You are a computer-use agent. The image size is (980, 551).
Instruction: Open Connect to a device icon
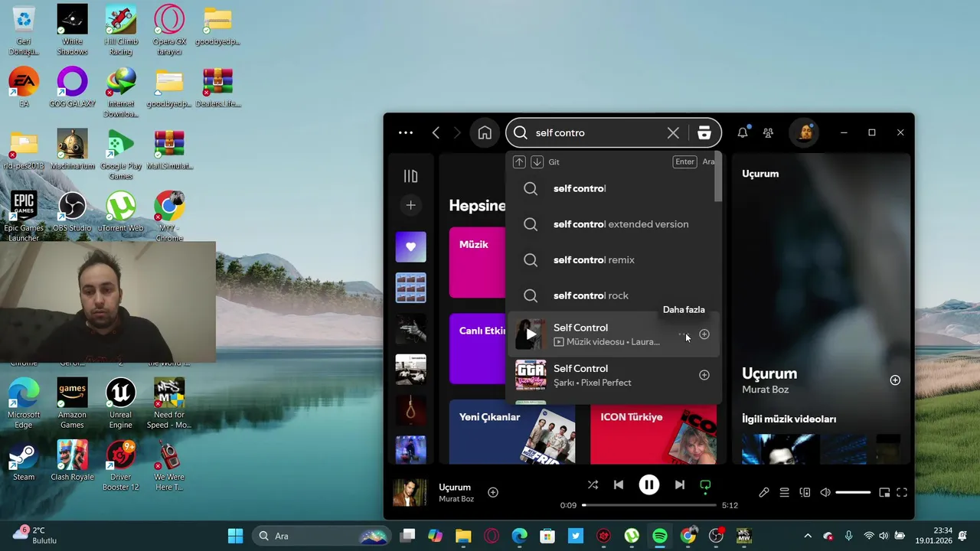[805, 492]
